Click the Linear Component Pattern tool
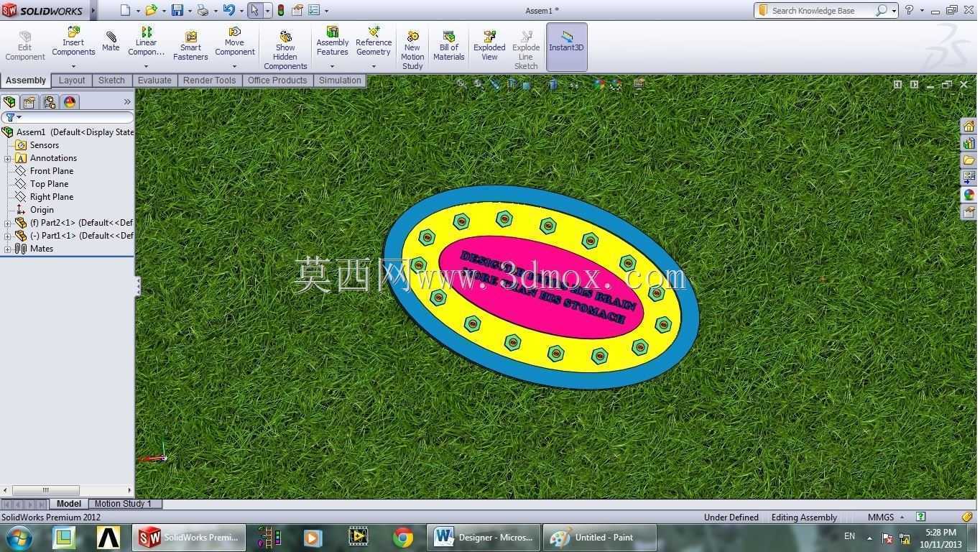 coord(147,42)
